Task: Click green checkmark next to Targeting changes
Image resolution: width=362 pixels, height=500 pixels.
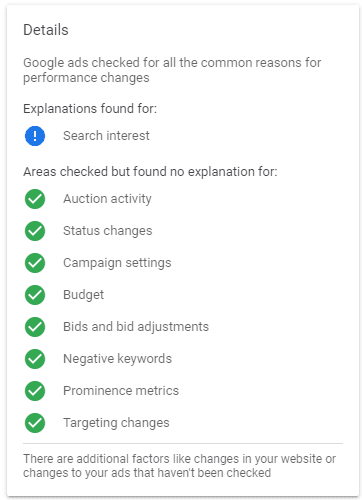Action: tap(35, 423)
